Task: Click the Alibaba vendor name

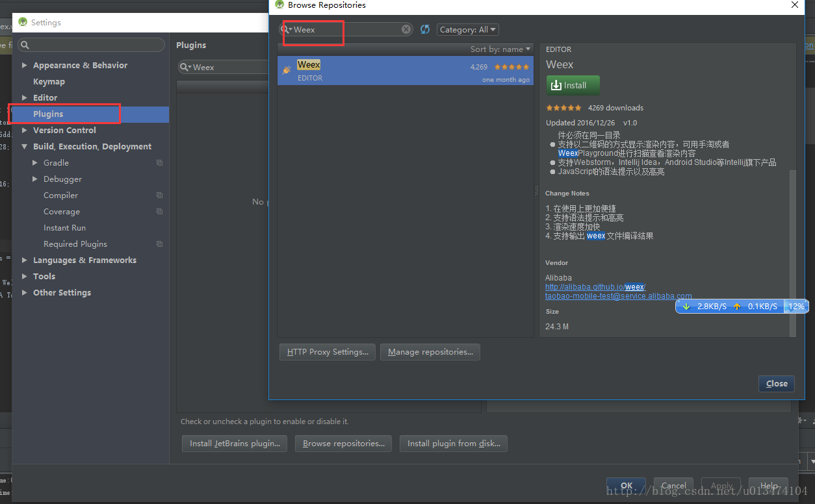Action: pos(559,278)
